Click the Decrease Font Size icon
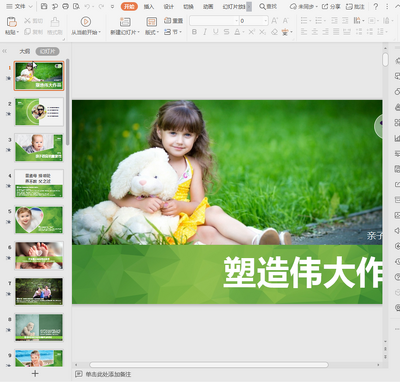Screen dimensions: 400x382 point(286,21)
